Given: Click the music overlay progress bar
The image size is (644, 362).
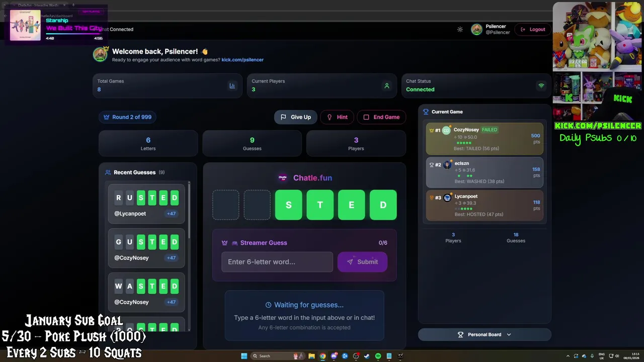Looking at the screenshot, I should pyautogui.click(x=74, y=34).
